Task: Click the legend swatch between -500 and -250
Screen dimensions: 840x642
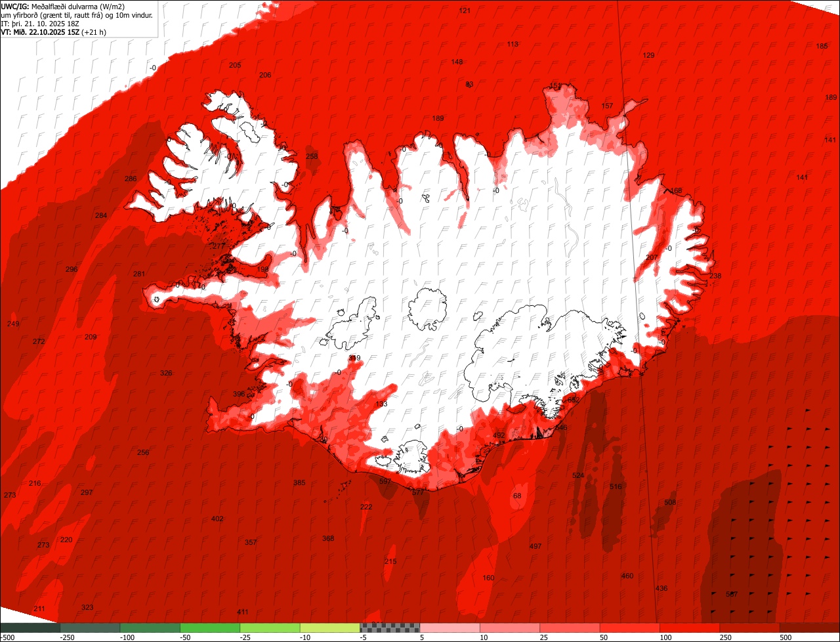Action: pos(31,628)
